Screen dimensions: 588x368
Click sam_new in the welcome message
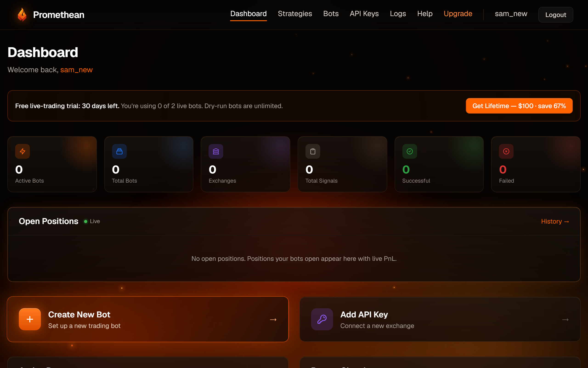76,70
